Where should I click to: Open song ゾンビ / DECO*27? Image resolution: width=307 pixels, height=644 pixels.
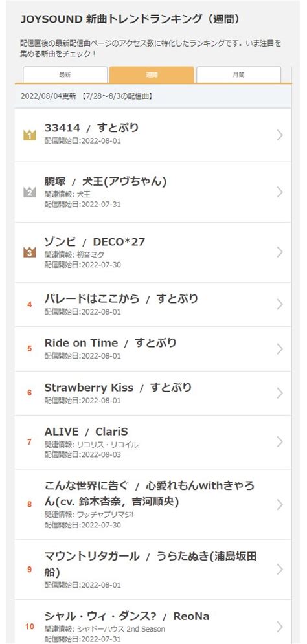[95, 241]
